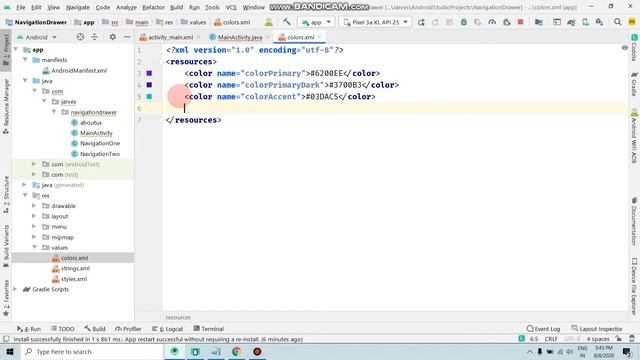Image resolution: width=640 pixels, height=360 pixels.
Task: Expand the com (androidTest) package
Action: (x=34, y=164)
